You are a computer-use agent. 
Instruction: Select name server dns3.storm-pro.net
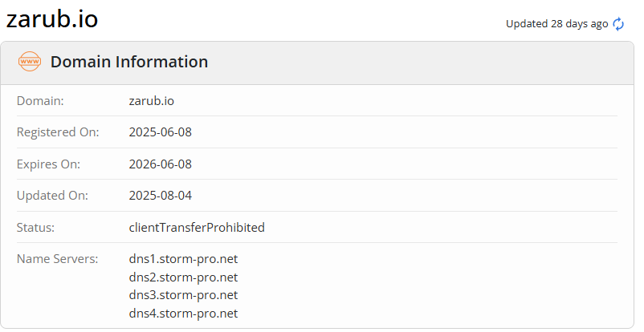click(x=183, y=295)
